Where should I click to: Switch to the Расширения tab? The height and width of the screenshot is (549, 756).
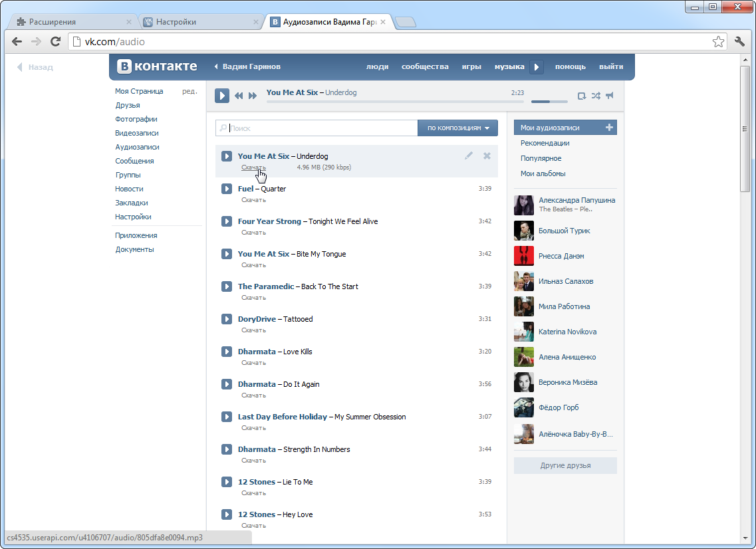coord(72,22)
